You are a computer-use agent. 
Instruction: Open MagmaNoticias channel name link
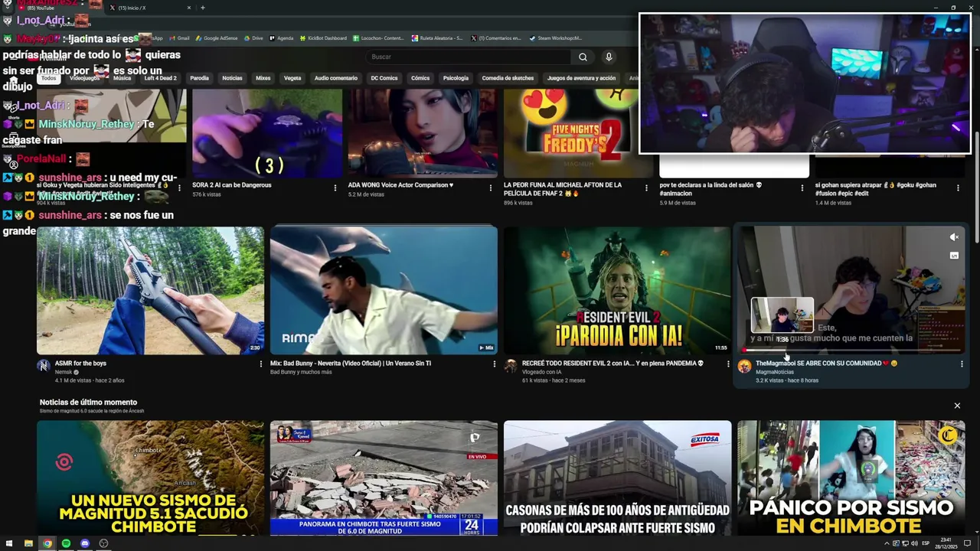[775, 372]
